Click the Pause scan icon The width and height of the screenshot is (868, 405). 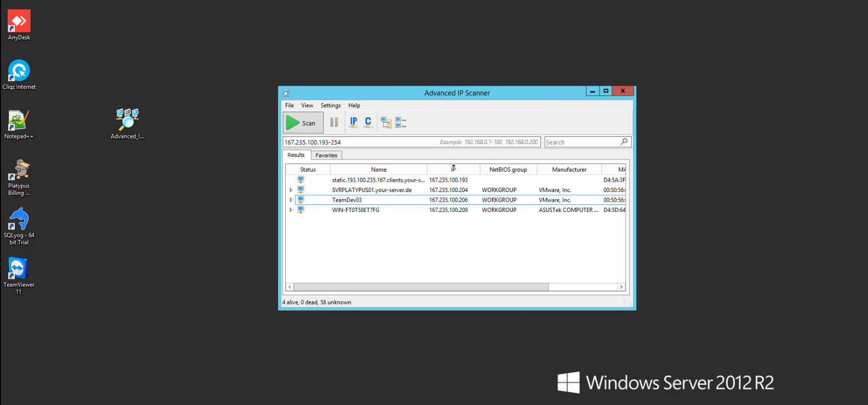click(334, 123)
